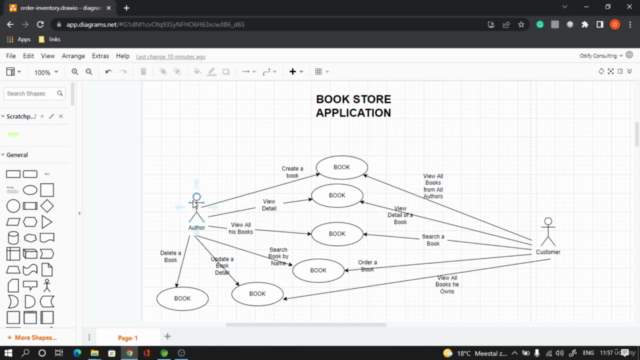Image resolution: width=640 pixels, height=360 pixels.
Task: Click the Zoom In magnifier icon
Action: (x=75, y=72)
